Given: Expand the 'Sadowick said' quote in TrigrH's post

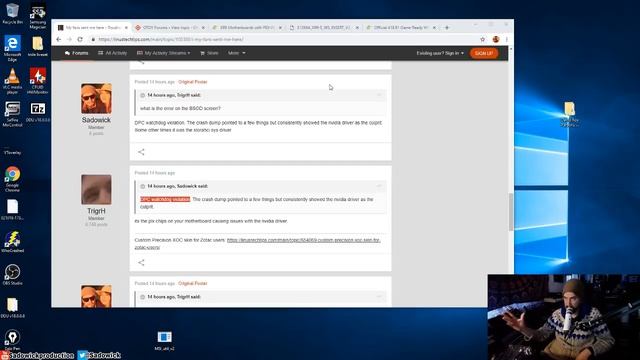Looking at the screenshot, I should click(x=379, y=186).
